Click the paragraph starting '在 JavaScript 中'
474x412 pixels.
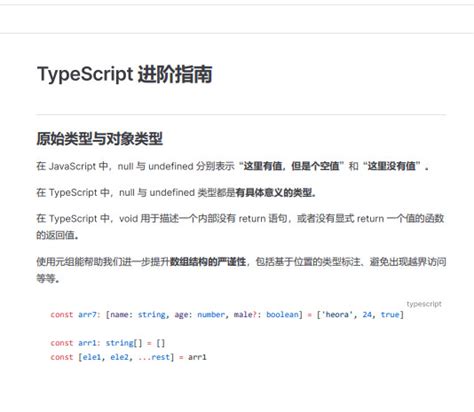[232, 166]
